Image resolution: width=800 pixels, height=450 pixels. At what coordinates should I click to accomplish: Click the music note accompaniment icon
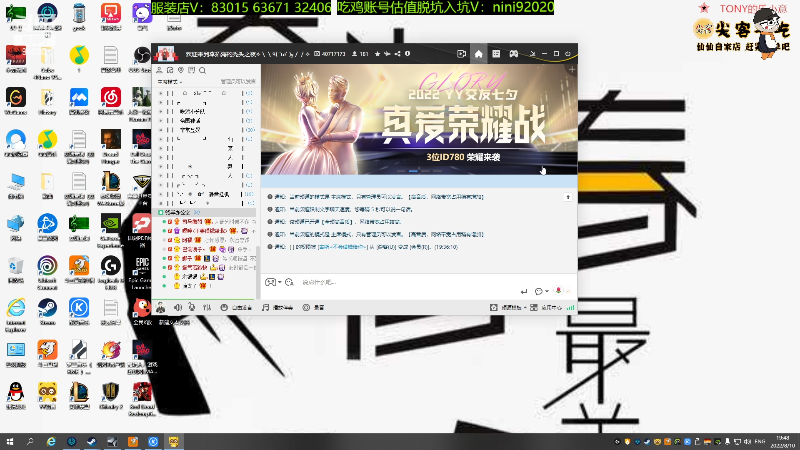(x=265, y=307)
